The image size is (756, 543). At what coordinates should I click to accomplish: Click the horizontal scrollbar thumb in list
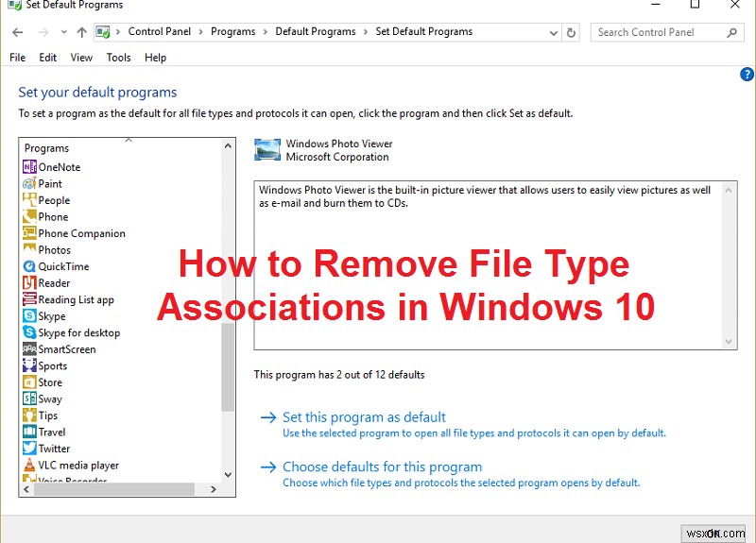pyautogui.click(x=114, y=489)
